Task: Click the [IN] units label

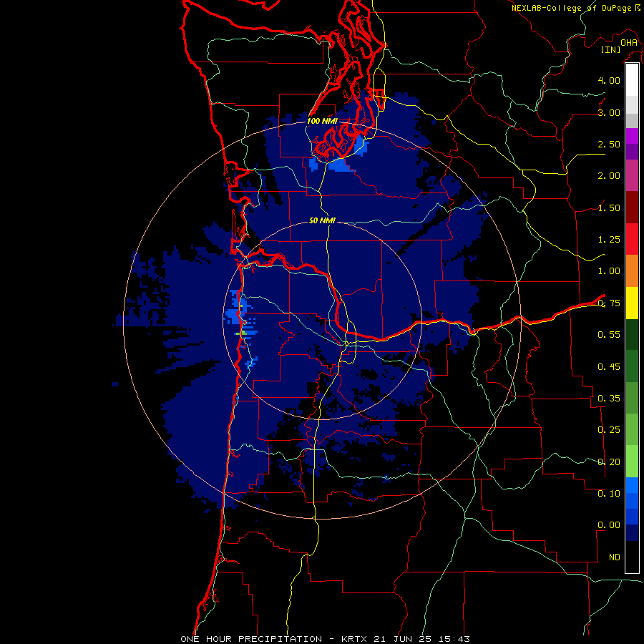Action: tap(611, 49)
